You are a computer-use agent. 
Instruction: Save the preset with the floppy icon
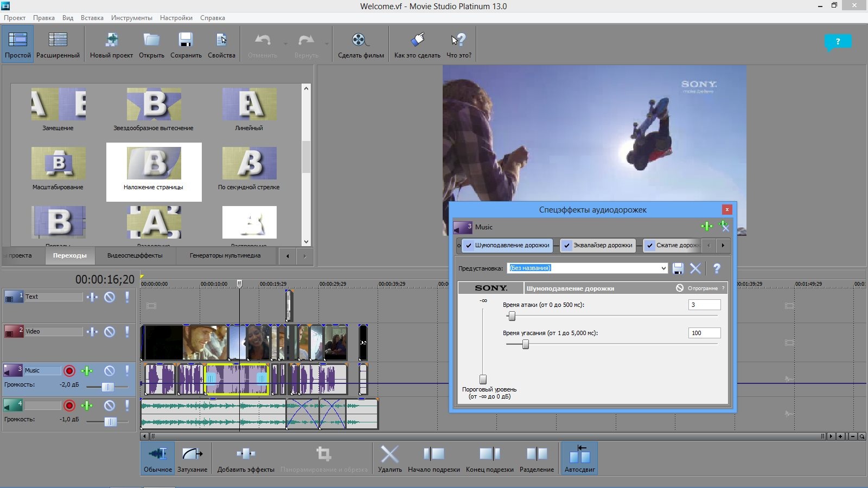pyautogui.click(x=678, y=268)
